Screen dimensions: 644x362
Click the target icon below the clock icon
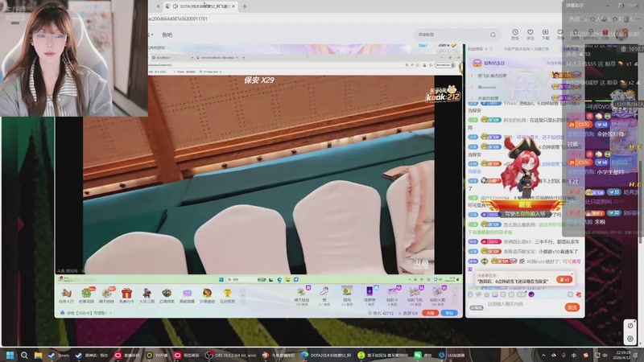[x=630, y=339]
